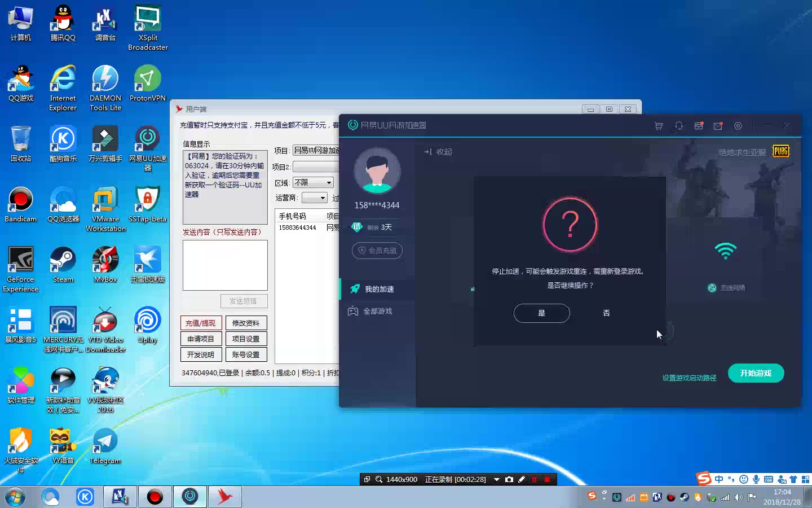The height and width of the screenshot is (508, 812).
Task: Click Sogou IME 中 language toggle
Action: (x=719, y=479)
